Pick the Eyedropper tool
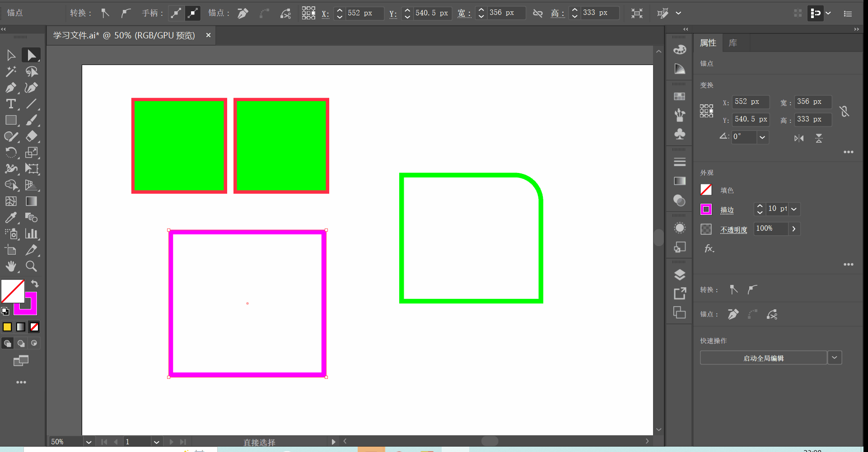Viewport: 868px width, 452px height. (x=11, y=218)
